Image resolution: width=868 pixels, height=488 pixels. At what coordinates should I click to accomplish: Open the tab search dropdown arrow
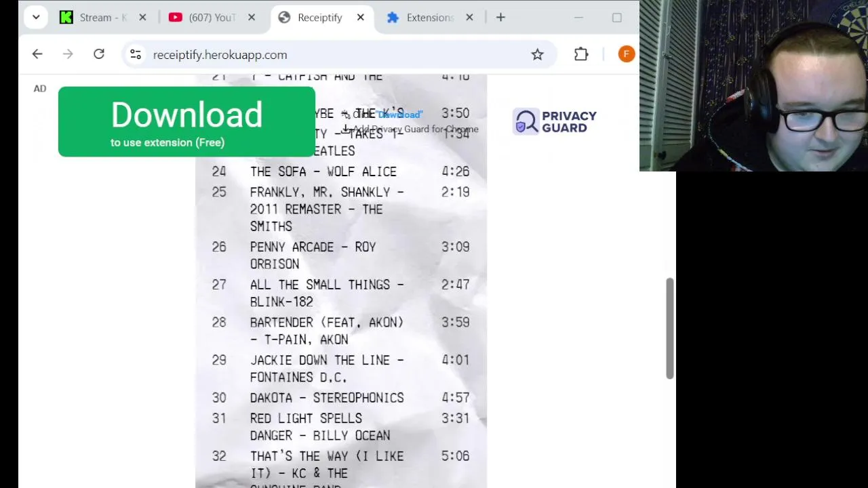[36, 18]
